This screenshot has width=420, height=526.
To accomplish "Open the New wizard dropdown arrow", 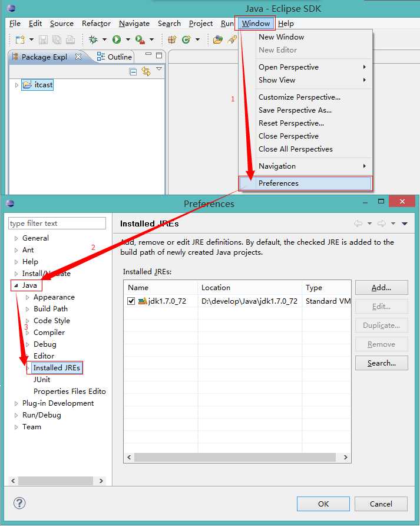I will (x=31, y=40).
